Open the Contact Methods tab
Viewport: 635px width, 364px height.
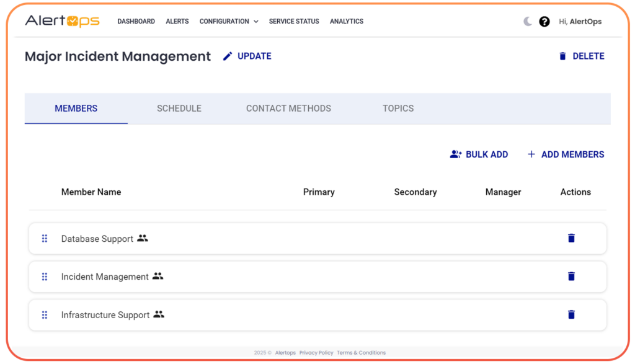pyautogui.click(x=288, y=108)
